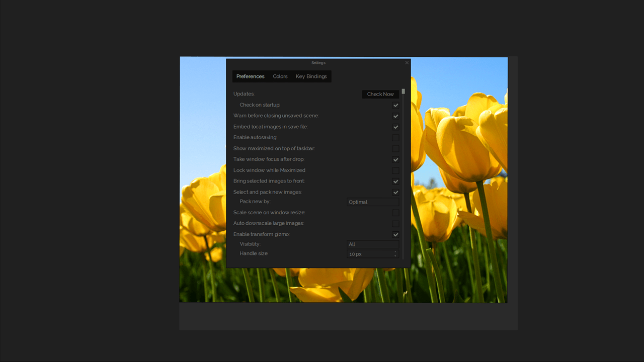Toggle the Check on startup checkbox
644x362 pixels.
click(396, 105)
